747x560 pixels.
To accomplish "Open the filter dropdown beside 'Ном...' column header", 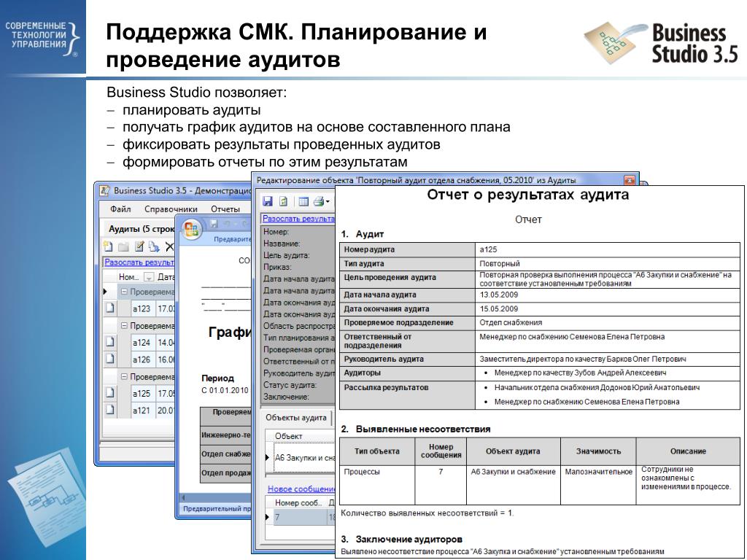I will (149, 276).
